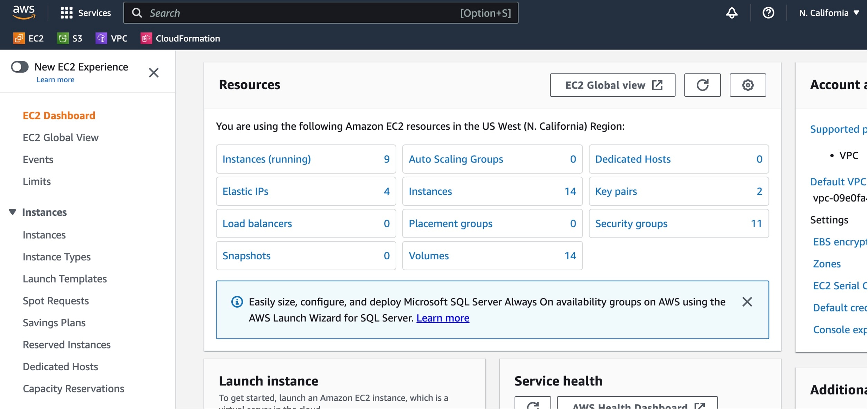The height and width of the screenshot is (410, 868).
Task: Collapse the Instances sidebar section
Action: tap(12, 212)
